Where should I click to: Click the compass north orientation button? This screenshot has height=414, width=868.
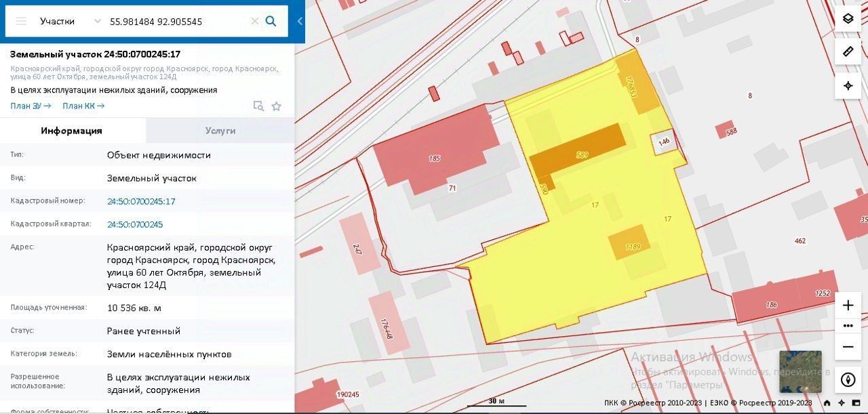[x=848, y=379]
